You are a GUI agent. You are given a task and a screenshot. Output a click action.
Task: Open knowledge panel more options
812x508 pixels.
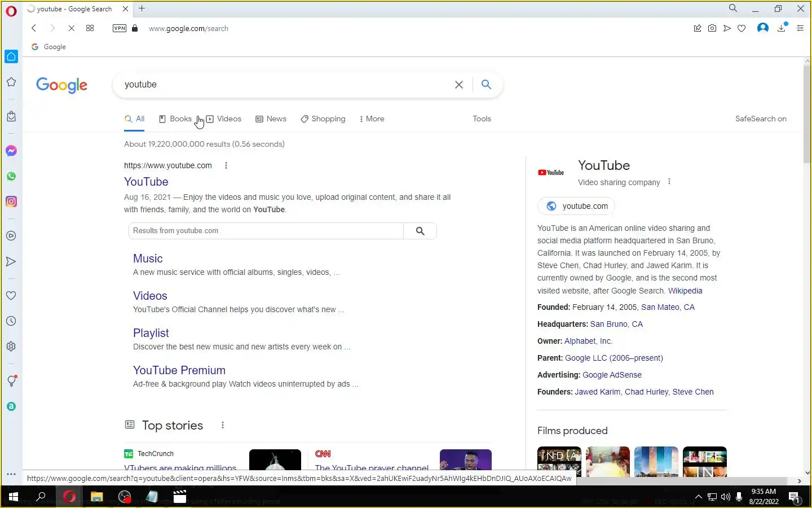tap(669, 182)
